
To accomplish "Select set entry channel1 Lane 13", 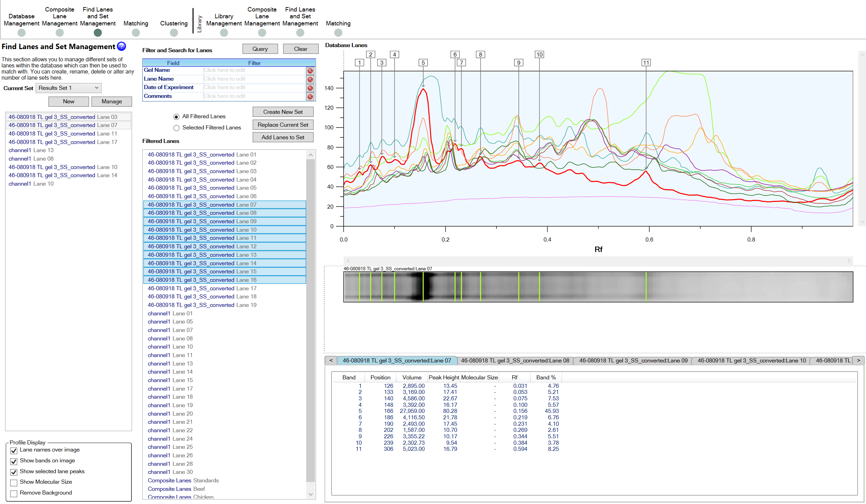I will pos(68,150).
